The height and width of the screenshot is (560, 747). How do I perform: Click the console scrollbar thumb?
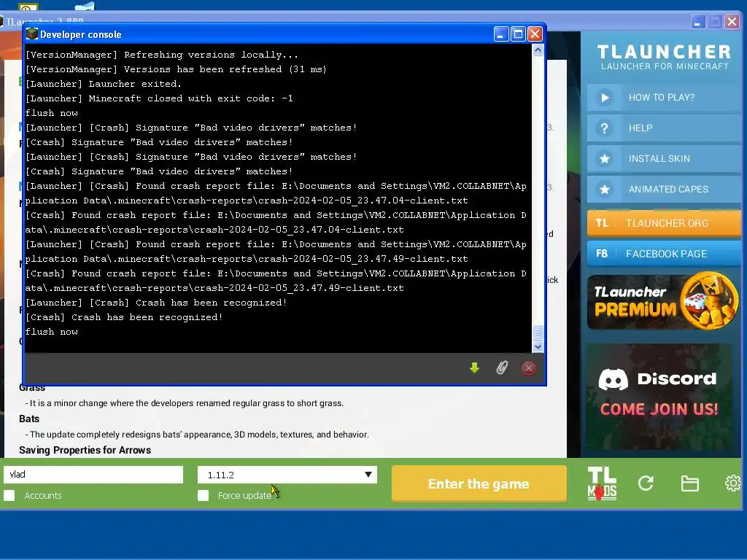click(x=538, y=332)
